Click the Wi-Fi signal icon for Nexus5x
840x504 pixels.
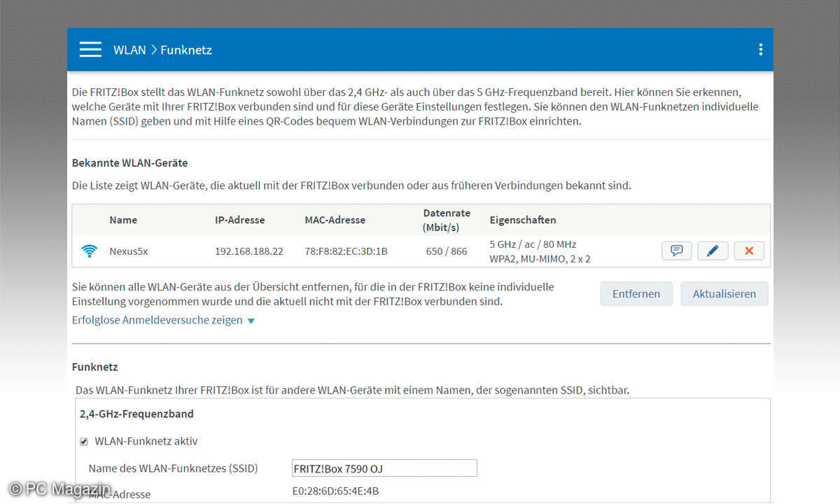pos(90,251)
